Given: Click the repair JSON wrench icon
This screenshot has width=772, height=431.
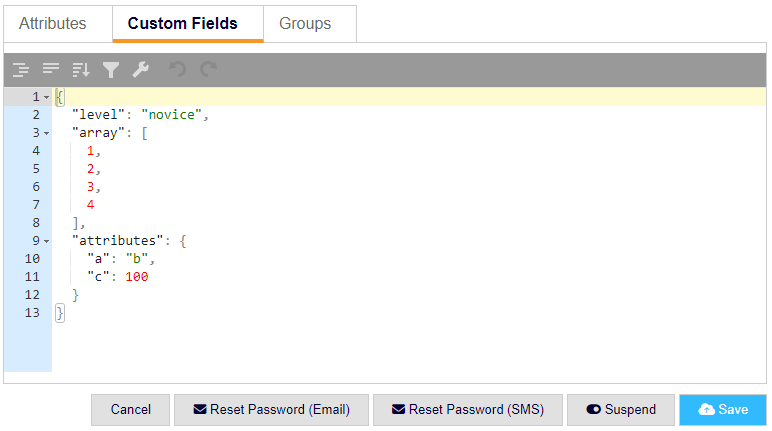Looking at the screenshot, I should (x=141, y=69).
